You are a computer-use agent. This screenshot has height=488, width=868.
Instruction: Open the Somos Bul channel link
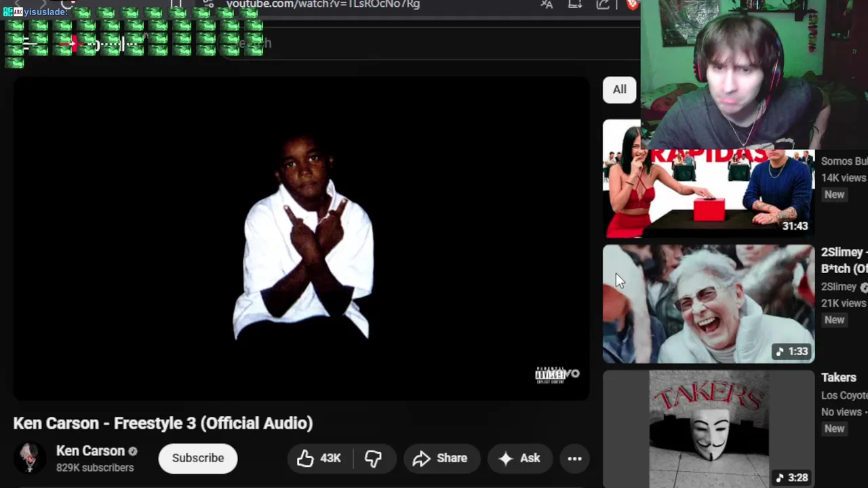tap(844, 161)
